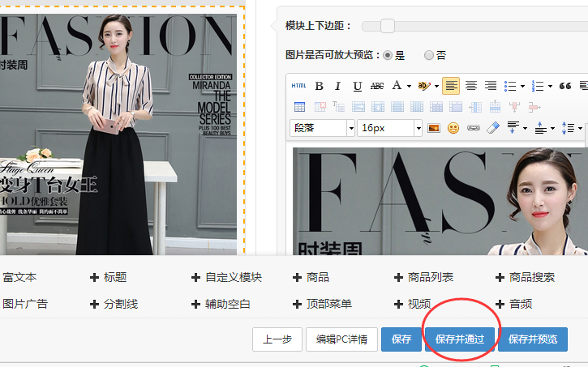Select 是 for image zoom preview
Image resolution: width=588 pixels, height=367 pixels.
pos(387,56)
